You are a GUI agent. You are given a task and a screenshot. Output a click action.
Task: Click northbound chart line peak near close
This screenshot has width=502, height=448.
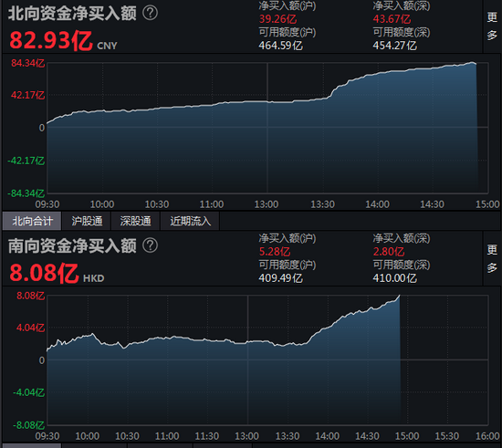[x=473, y=63]
